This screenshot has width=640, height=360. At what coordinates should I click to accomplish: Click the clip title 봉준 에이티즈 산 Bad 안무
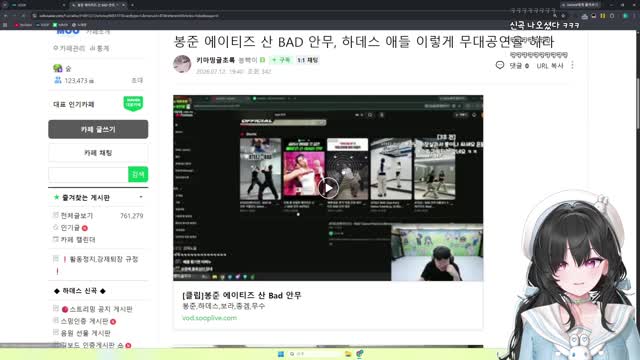pyautogui.click(x=242, y=295)
